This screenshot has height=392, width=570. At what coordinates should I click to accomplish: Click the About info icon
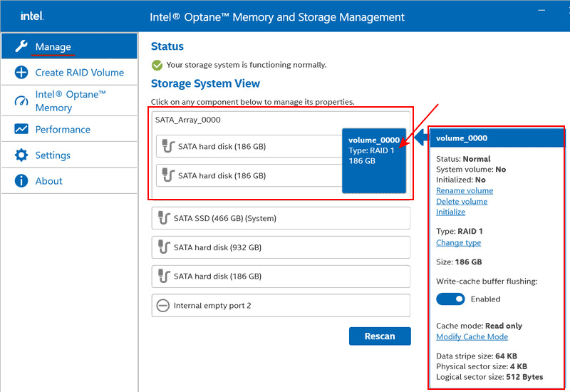click(x=21, y=180)
